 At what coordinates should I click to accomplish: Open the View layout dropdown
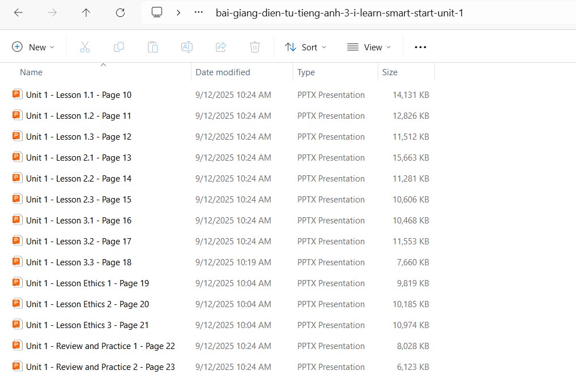(369, 47)
